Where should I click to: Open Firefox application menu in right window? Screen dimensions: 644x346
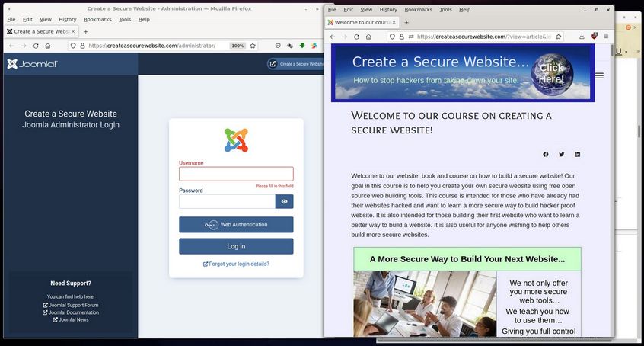tap(606, 37)
